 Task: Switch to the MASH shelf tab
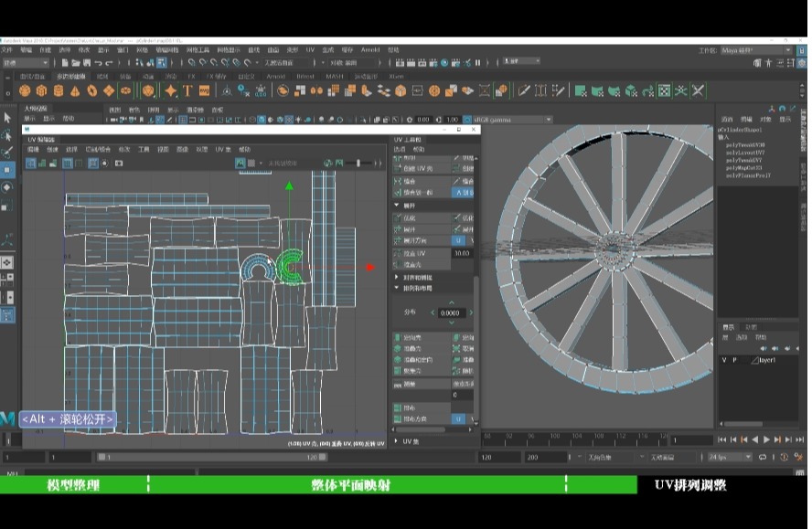click(x=334, y=77)
